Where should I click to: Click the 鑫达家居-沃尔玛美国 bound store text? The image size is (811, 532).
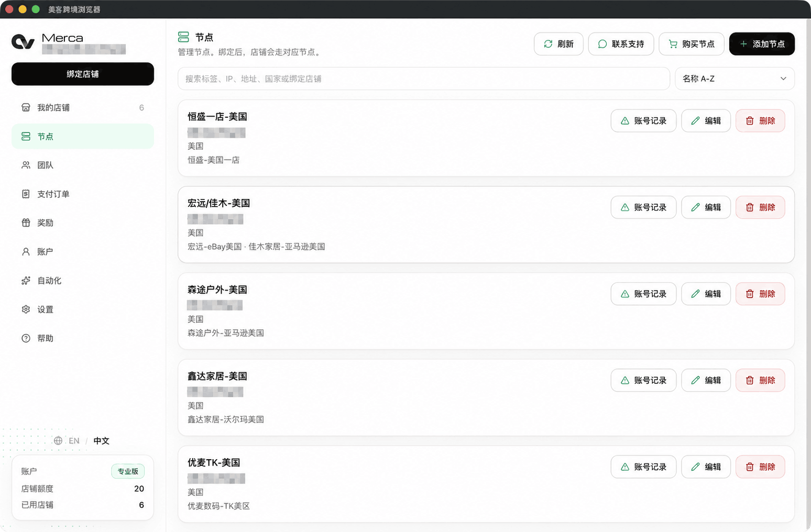226,419
